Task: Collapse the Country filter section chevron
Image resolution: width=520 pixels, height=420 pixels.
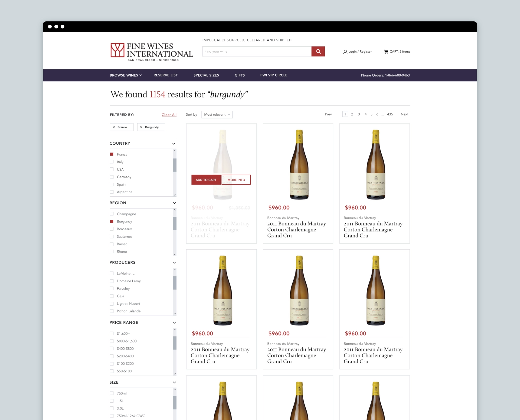Action: (x=174, y=144)
